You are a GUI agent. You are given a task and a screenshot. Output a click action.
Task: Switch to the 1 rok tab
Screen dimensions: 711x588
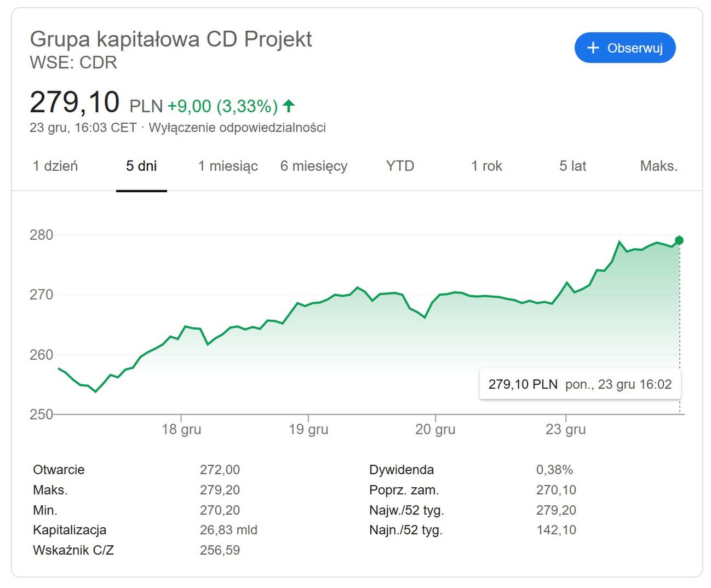(486, 166)
